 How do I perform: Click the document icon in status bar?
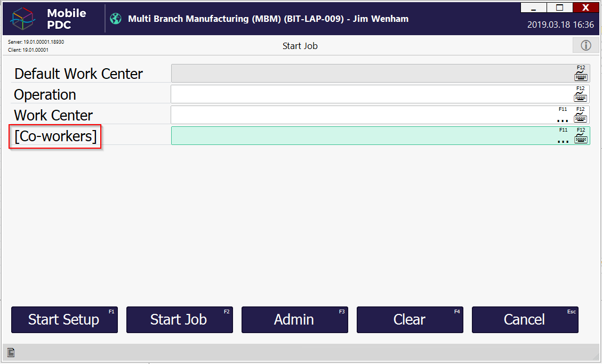click(11, 352)
